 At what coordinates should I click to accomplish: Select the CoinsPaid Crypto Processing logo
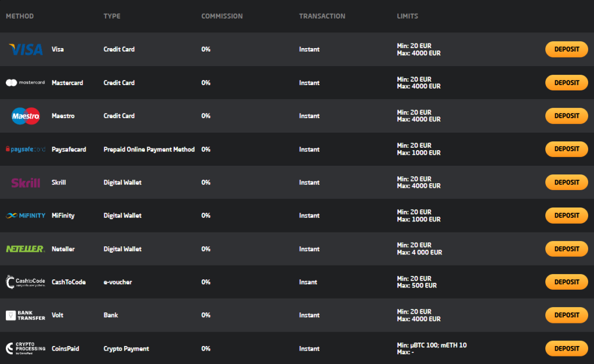[x=26, y=348]
